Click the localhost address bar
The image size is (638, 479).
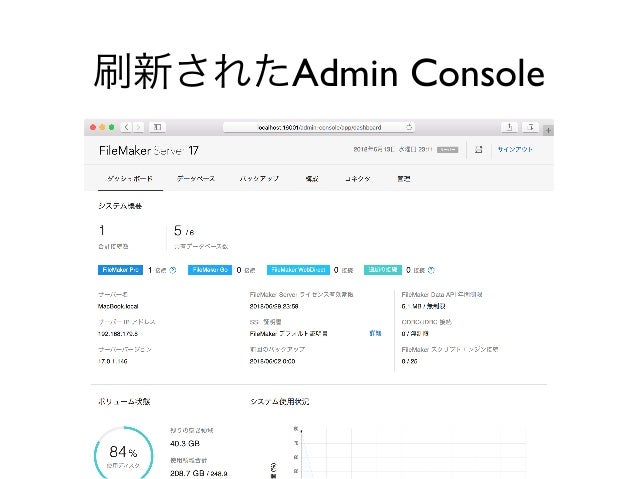click(x=319, y=127)
